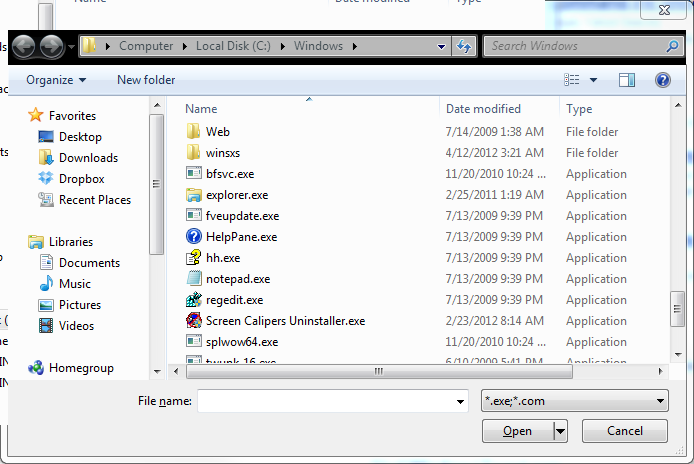Open Dropbox in Favorites
This screenshot has height=464, width=694.
click(82, 179)
